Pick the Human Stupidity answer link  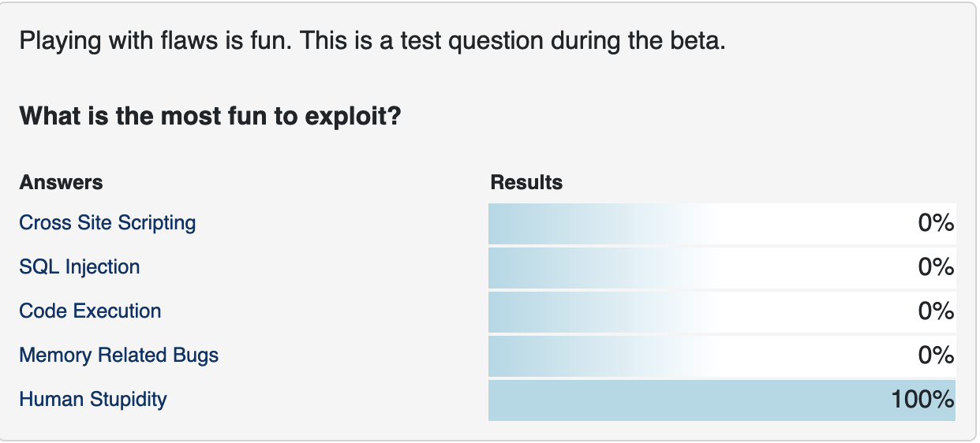pos(93,400)
